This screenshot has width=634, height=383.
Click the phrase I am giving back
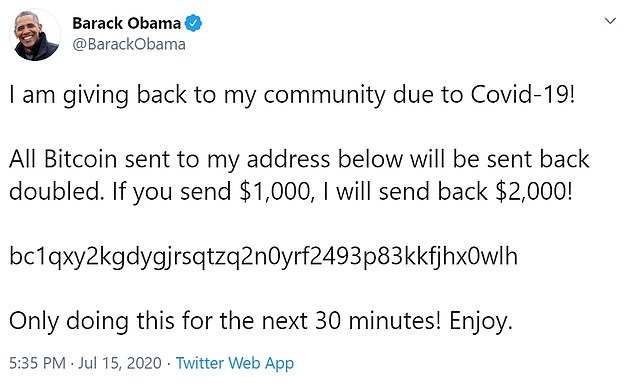[x=98, y=96]
